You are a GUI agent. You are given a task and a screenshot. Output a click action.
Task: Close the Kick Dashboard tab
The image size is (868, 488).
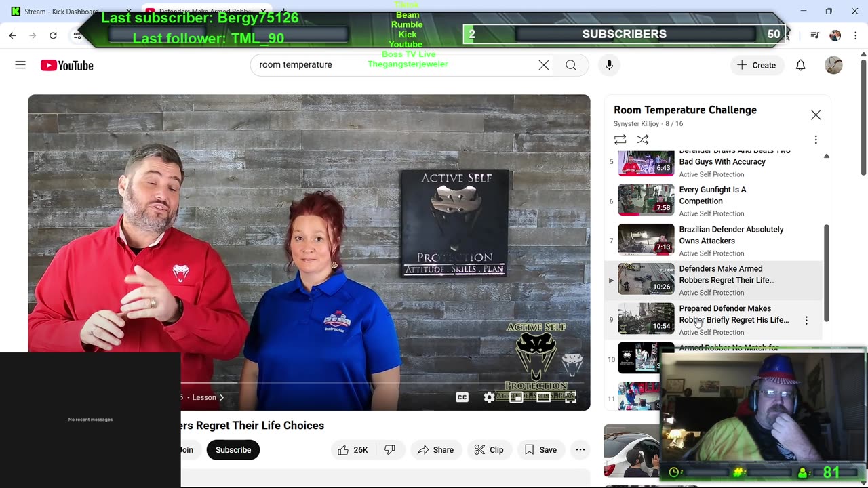pos(129,12)
